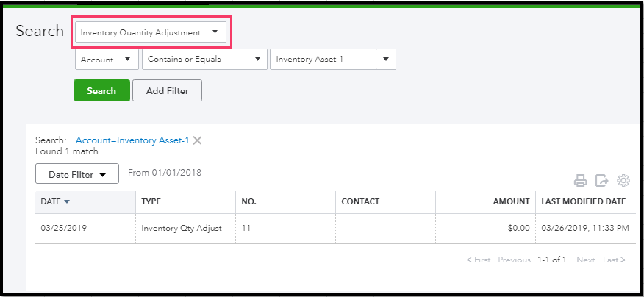Remove the Account=Inventory Asset-1 filter with X
The width and height of the screenshot is (644, 297).
[x=197, y=140]
